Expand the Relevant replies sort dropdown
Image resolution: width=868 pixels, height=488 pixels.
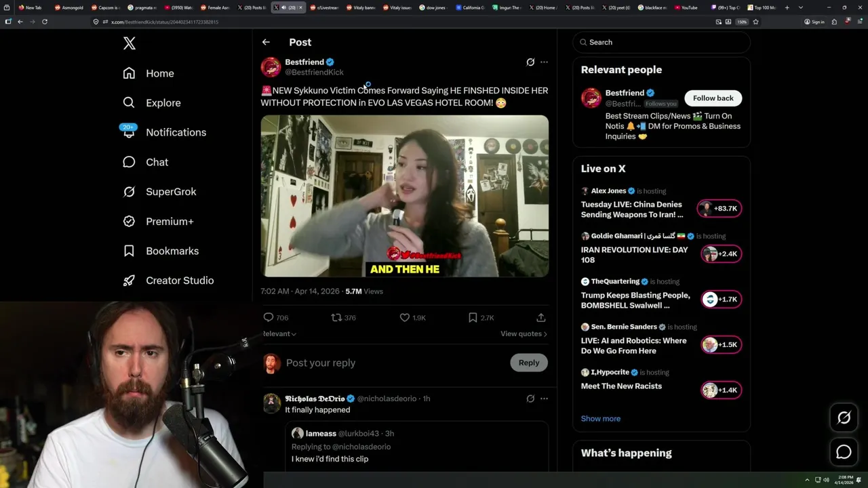(279, 333)
